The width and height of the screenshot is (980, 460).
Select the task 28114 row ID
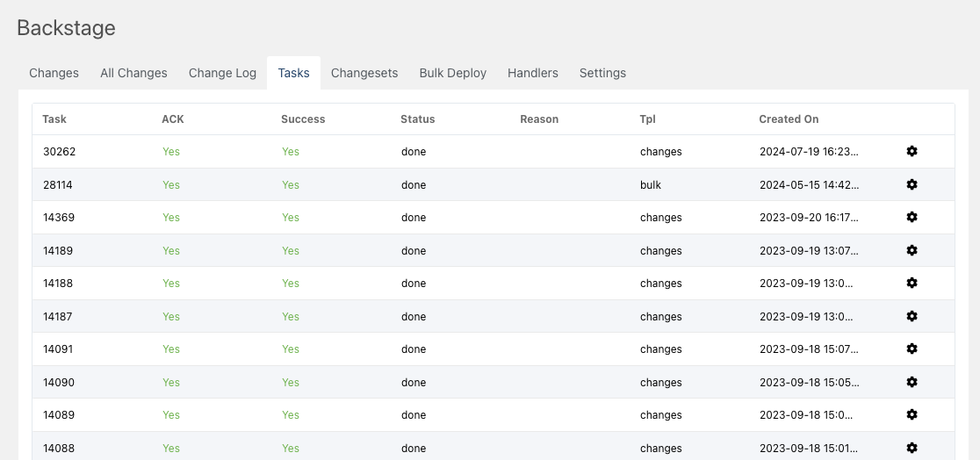[x=61, y=185]
